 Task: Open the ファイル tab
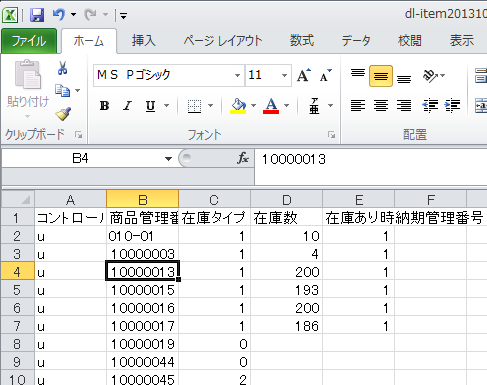click(x=29, y=41)
